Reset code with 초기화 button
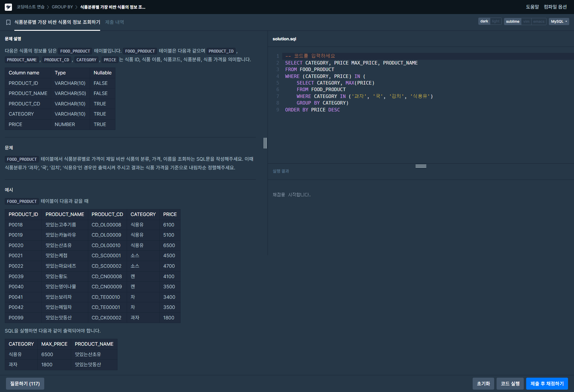 coord(483,384)
